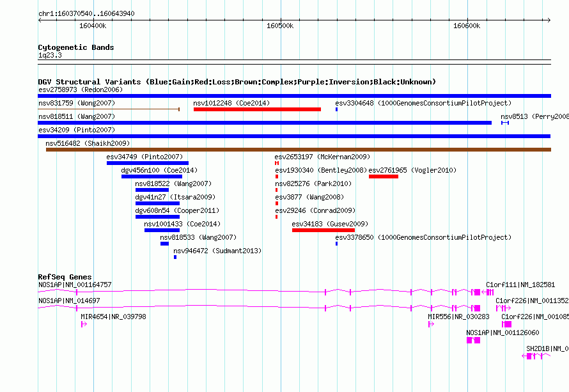Click the dgv456n100 blue gain bar
The width and height of the screenshot is (569, 392).
[152, 176]
